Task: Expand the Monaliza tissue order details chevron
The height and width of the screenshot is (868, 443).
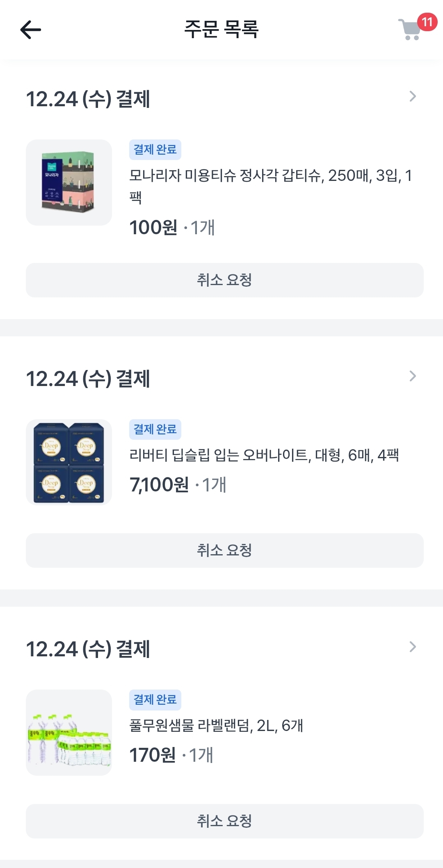Action: tap(413, 97)
